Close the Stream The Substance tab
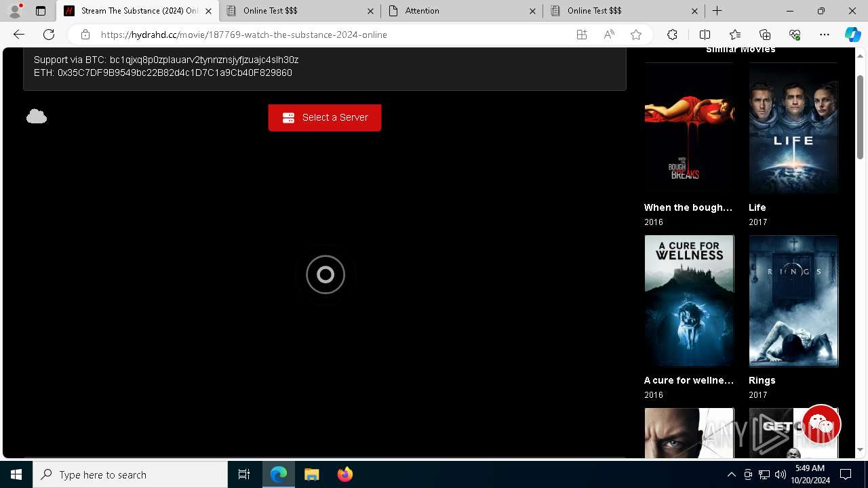 [208, 11]
